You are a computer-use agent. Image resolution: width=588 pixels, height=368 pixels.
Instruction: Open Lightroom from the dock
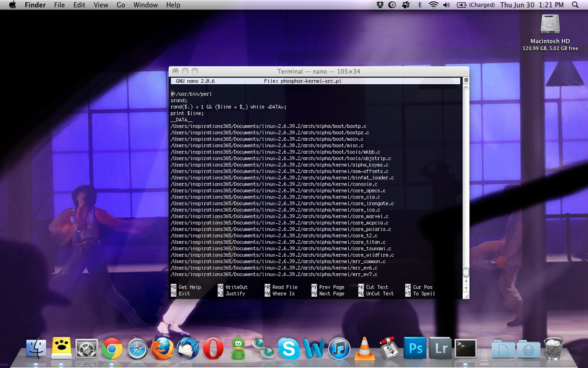coord(440,348)
